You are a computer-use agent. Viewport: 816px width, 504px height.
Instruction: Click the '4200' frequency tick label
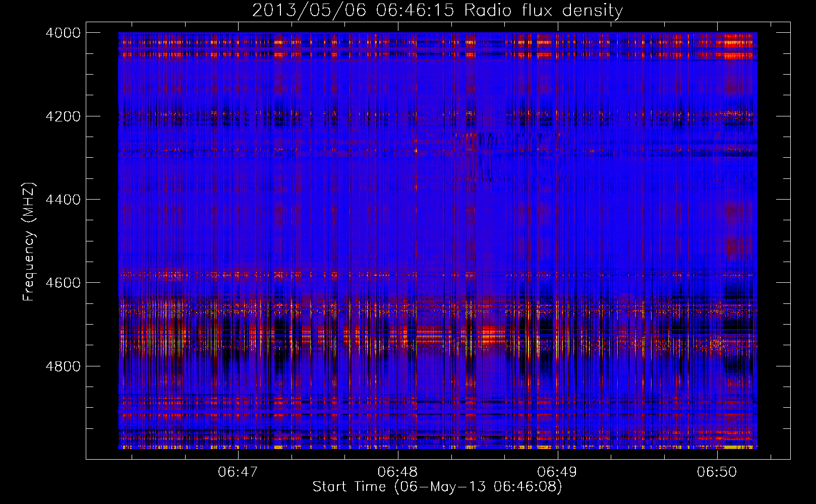pyautogui.click(x=63, y=116)
